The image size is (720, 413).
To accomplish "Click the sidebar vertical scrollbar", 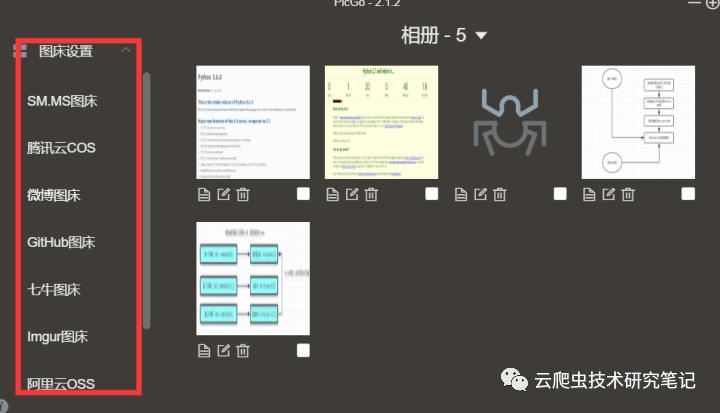I will click(146, 201).
